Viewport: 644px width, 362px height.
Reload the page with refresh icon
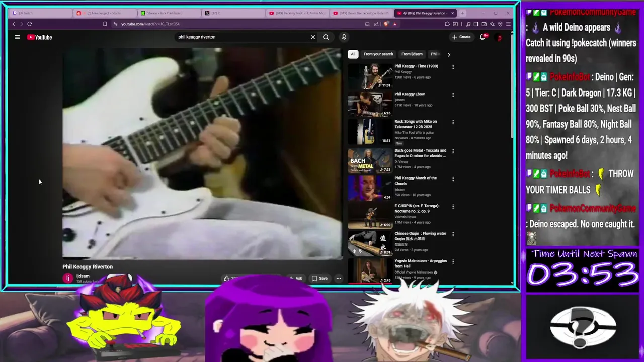tap(30, 24)
